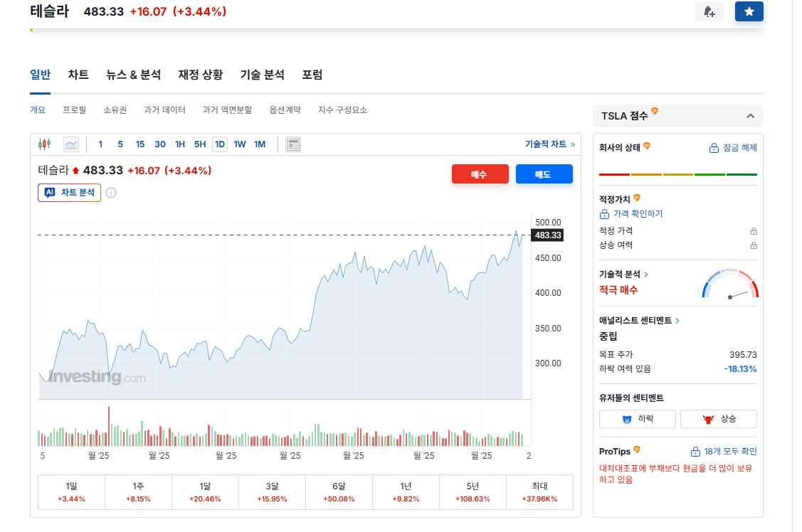Image resolution: width=802 pixels, height=532 pixels.
Task: Switch chart to candlestick view
Action: point(45,144)
